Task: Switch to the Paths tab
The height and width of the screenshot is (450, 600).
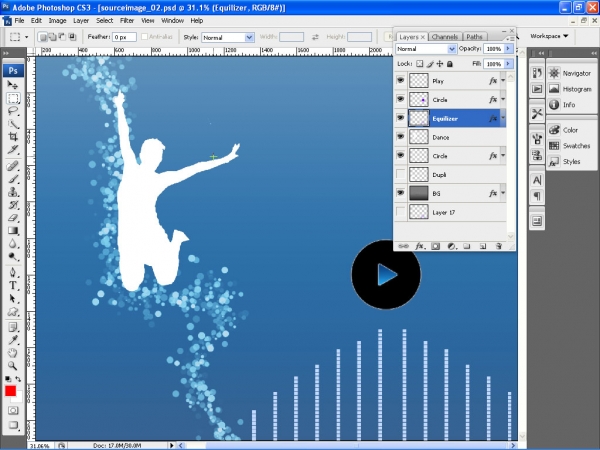Action: pyautogui.click(x=474, y=37)
